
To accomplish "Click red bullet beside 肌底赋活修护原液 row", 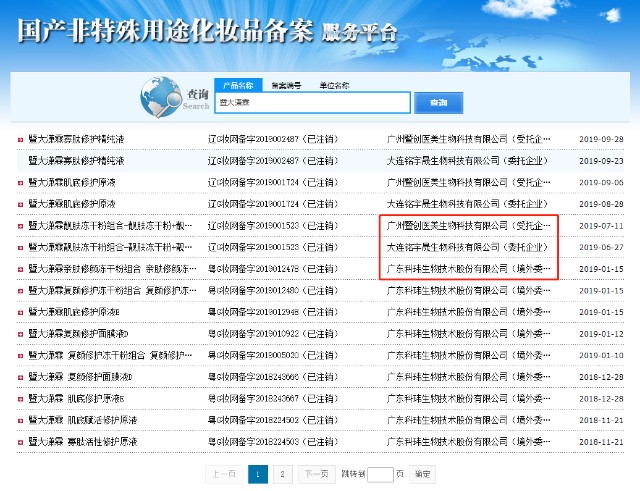I will coord(20,420).
